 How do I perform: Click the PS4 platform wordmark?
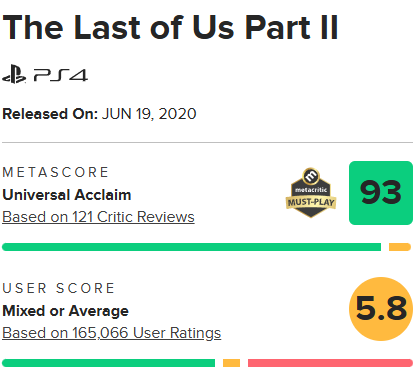click(61, 75)
